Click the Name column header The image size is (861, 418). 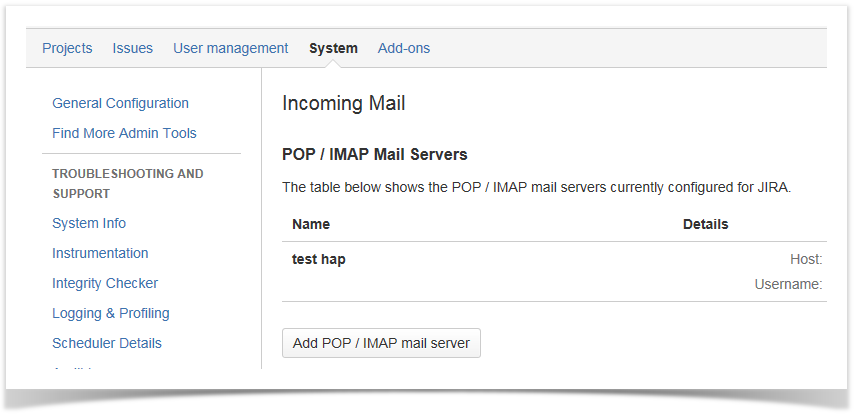pos(311,224)
